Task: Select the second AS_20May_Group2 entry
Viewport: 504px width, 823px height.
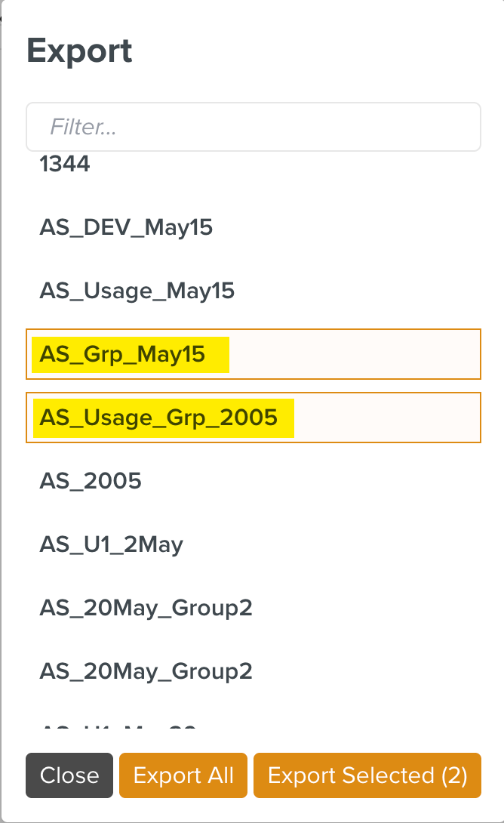Action: [146, 670]
